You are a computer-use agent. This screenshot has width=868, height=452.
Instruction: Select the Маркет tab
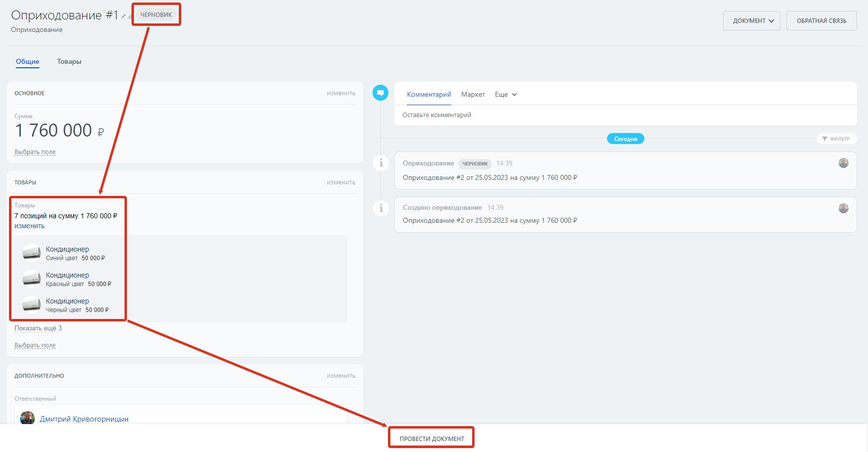[473, 94]
